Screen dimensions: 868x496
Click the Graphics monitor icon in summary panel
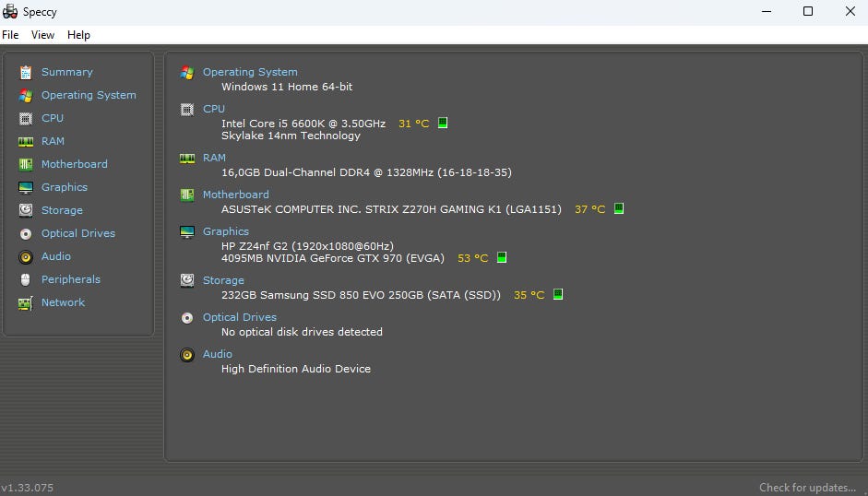[187, 232]
